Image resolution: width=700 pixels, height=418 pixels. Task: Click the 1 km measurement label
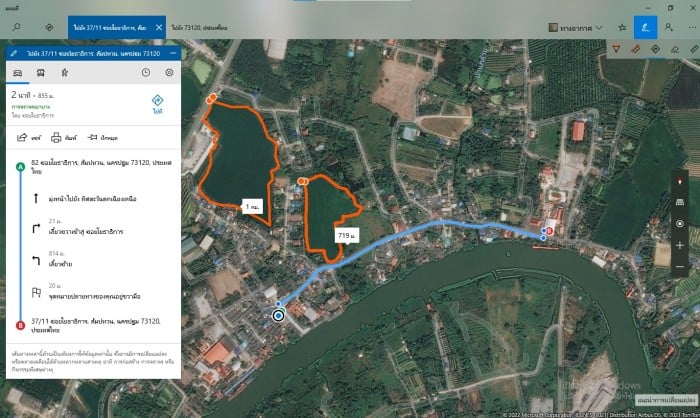pyautogui.click(x=252, y=206)
